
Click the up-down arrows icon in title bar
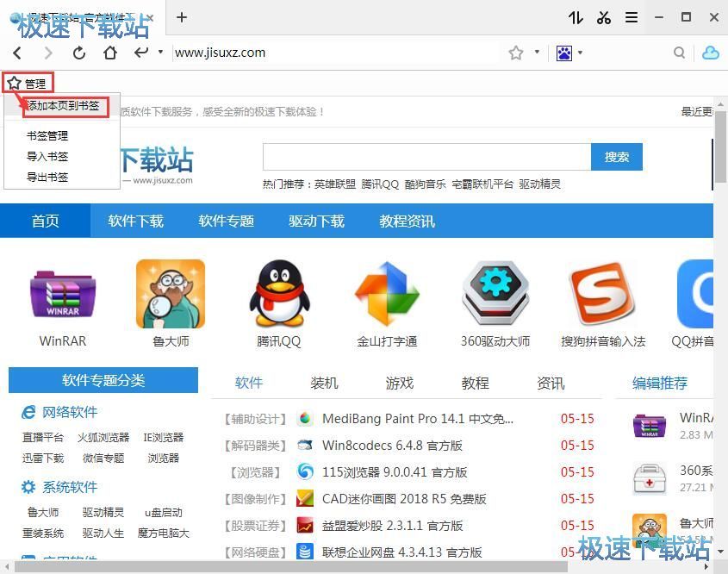[x=576, y=17]
